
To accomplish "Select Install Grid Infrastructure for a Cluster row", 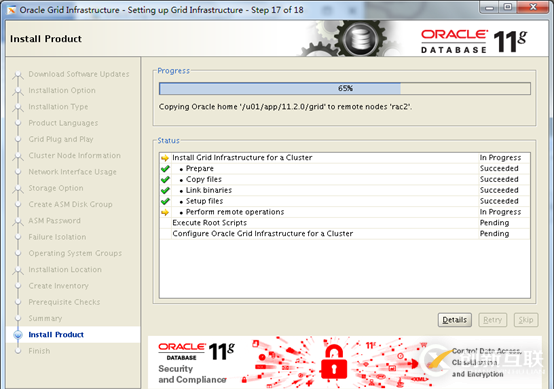I will (x=345, y=158).
